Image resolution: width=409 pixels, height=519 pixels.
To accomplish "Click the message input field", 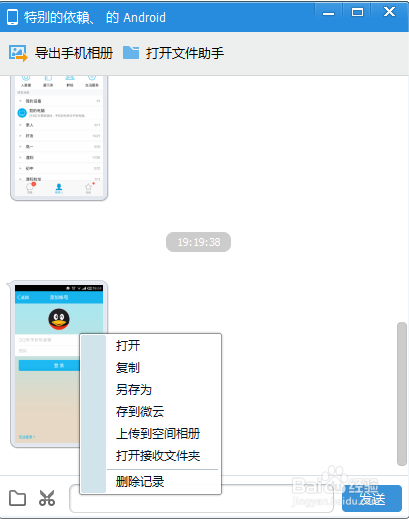I will (x=201, y=499).
